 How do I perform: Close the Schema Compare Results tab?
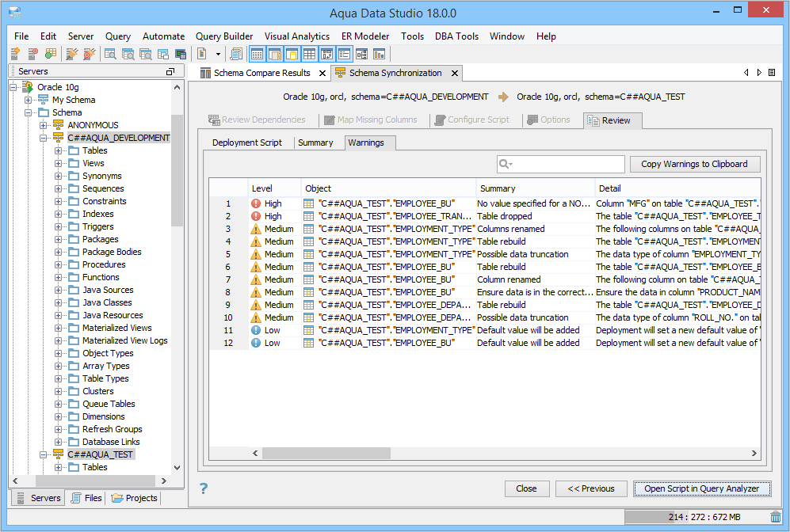[x=322, y=73]
